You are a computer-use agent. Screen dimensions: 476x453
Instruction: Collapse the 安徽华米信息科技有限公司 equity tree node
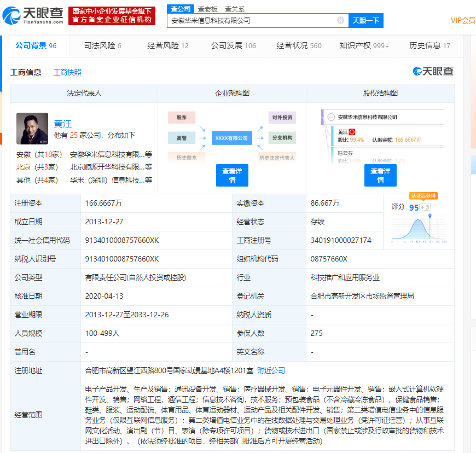point(331,117)
